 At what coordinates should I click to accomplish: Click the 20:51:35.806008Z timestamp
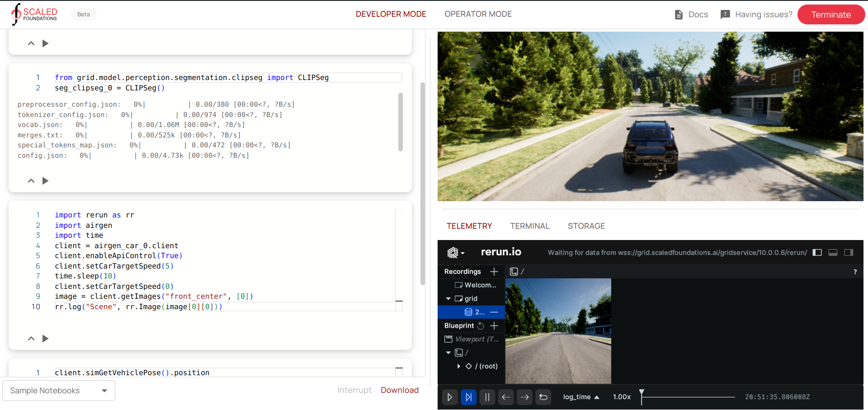point(777,397)
